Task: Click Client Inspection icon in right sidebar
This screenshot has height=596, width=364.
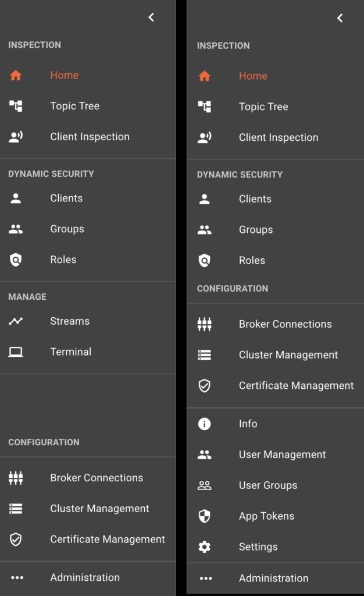Action: point(204,138)
